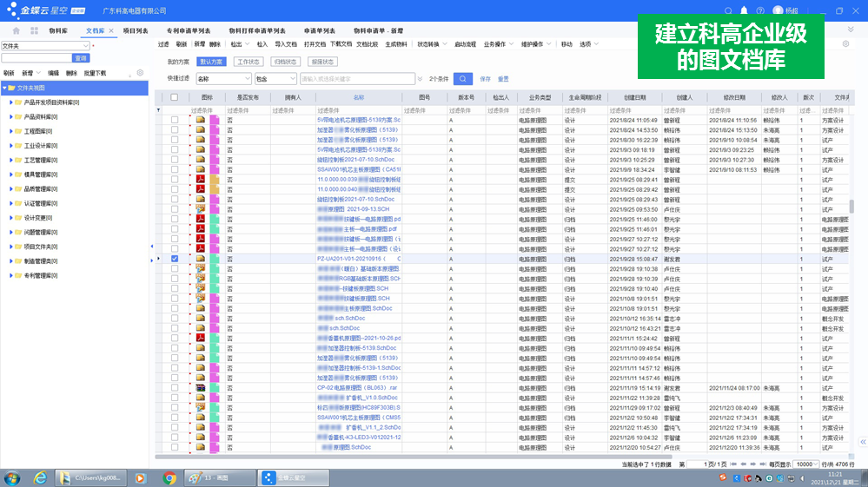Open the Sogou input tray icon
The width and height of the screenshot is (868, 487).
click(723, 477)
